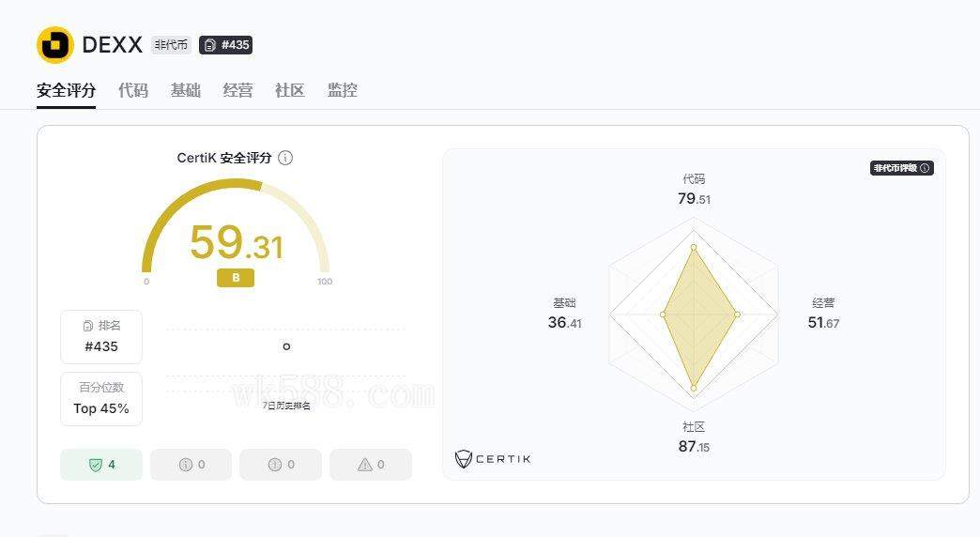Click the second gray info circle counter

pyautogui.click(x=275, y=465)
